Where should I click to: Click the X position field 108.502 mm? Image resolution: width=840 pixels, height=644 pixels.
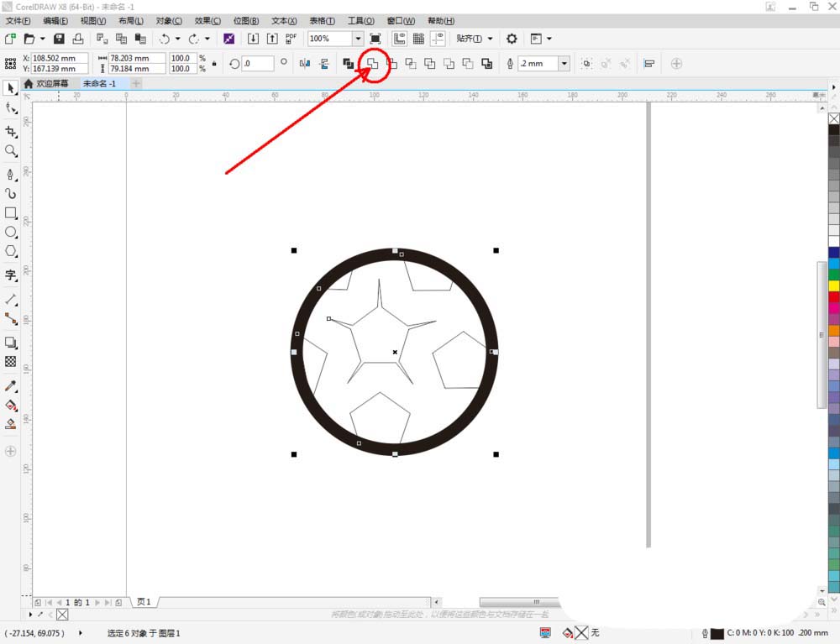60,58
